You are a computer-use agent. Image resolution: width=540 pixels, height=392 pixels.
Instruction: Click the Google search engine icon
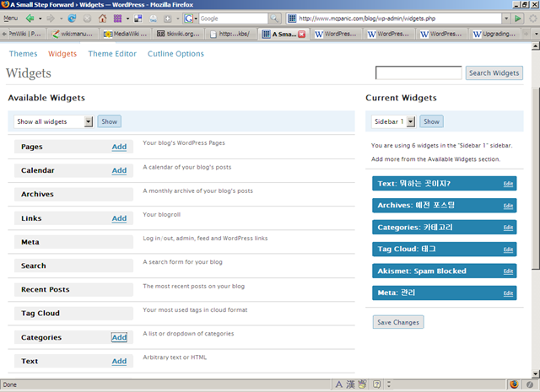click(188, 19)
